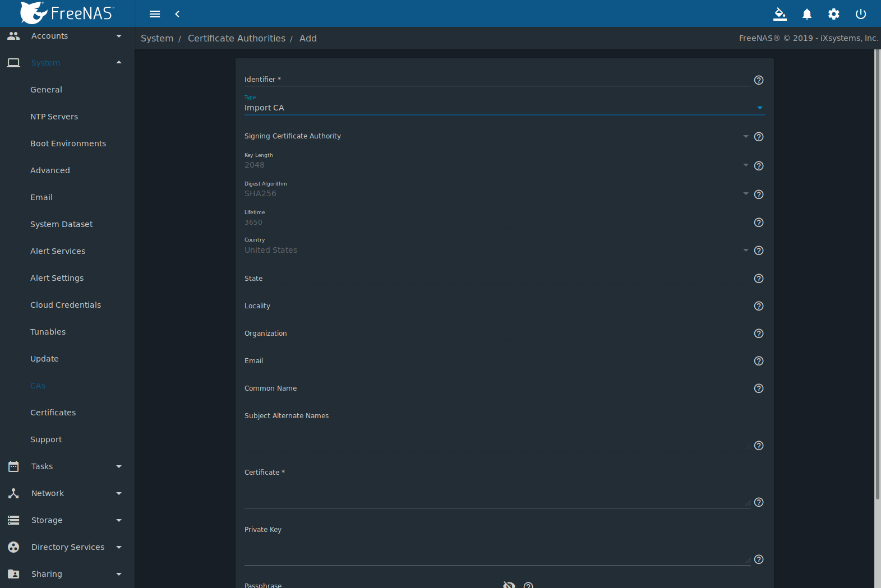The height and width of the screenshot is (588, 881).
Task: Open Boot Environments page
Action: [x=67, y=143]
